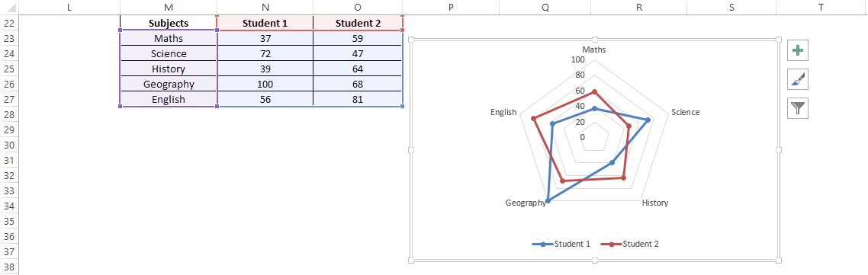
Task: Click the blue Geography data point marker
Action: (x=548, y=200)
